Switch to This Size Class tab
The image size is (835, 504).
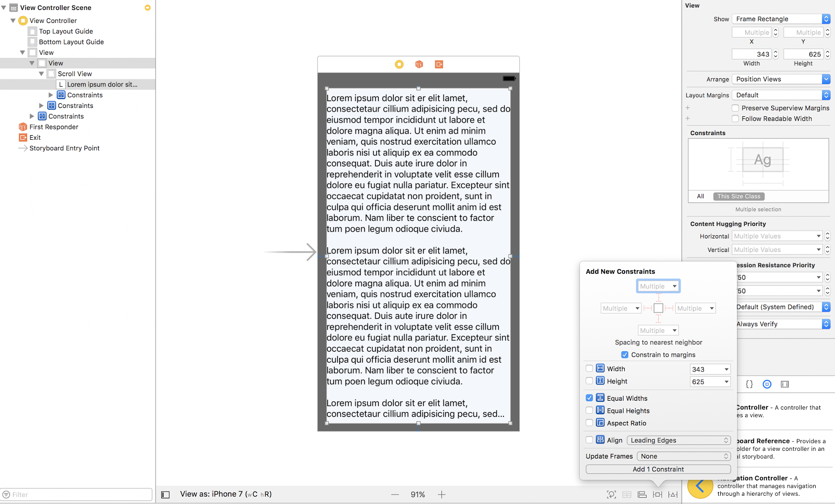click(x=738, y=197)
